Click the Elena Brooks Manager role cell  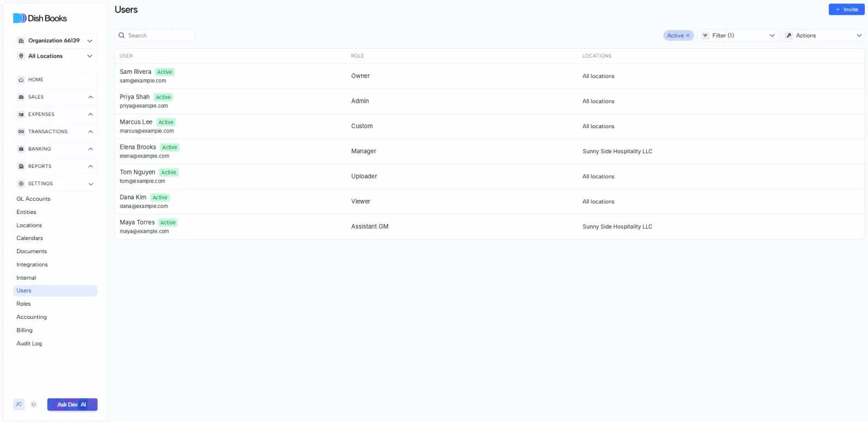(x=363, y=152)
